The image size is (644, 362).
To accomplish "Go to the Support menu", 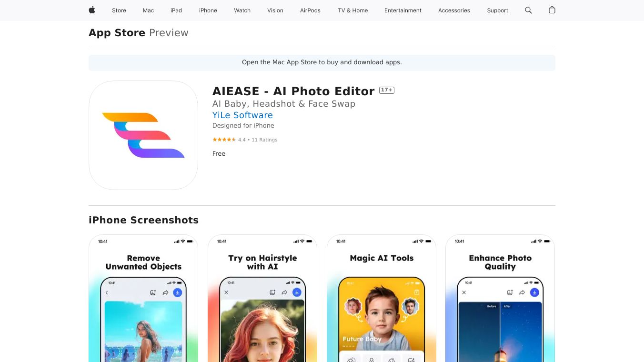I will point(498,10).
